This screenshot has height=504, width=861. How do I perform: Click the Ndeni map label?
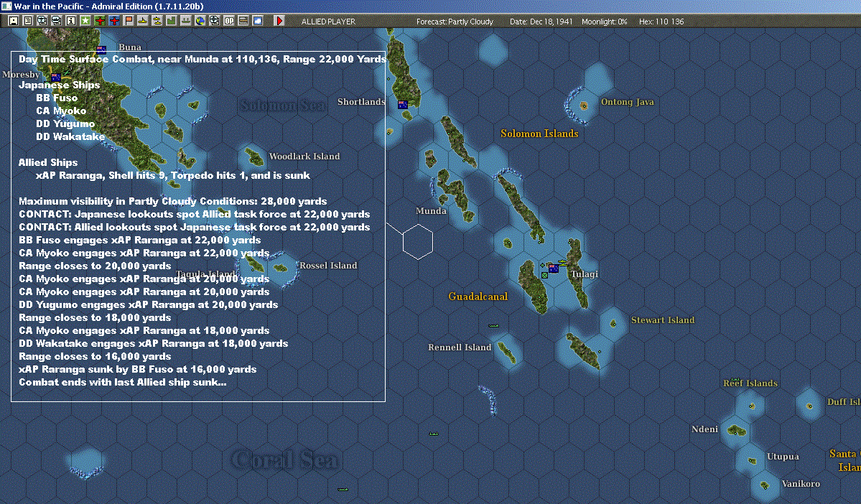click(704, 429)
